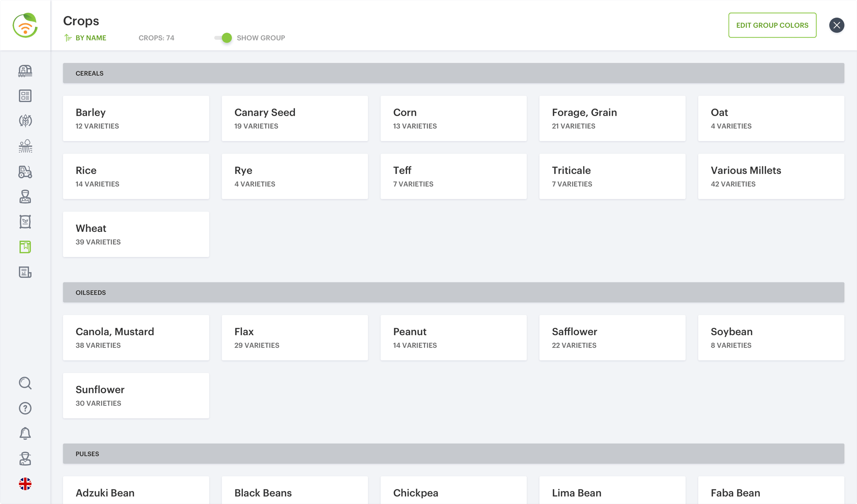Open user profile icon at sidebar bottom
Viewport: 857px width, 504px height.
tap(25, 459)
